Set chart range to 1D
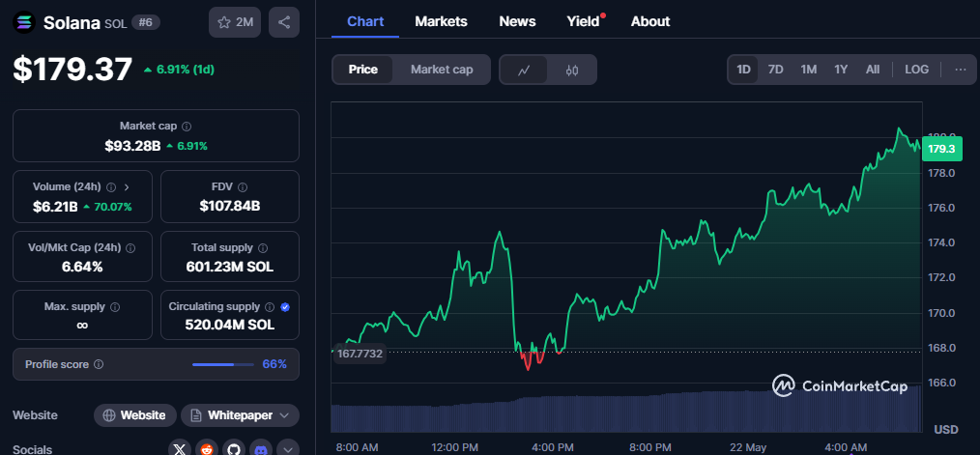The image size is (980, 455). pos(744,70)
